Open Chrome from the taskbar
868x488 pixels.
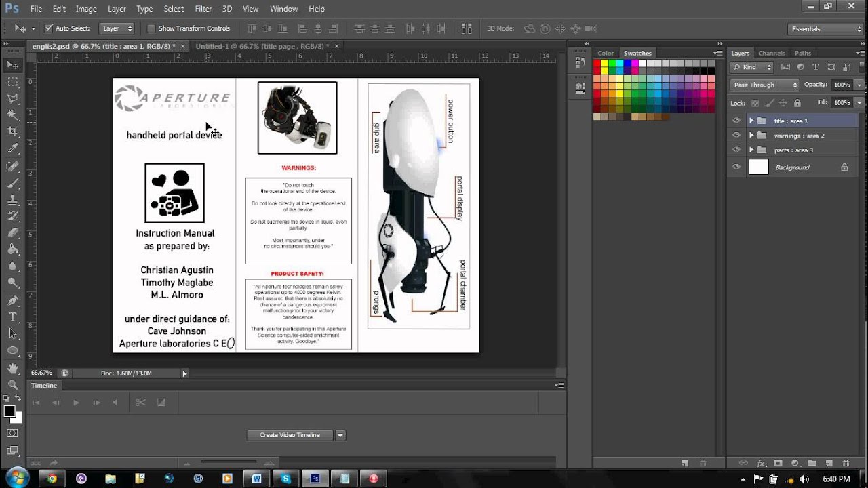52,479
